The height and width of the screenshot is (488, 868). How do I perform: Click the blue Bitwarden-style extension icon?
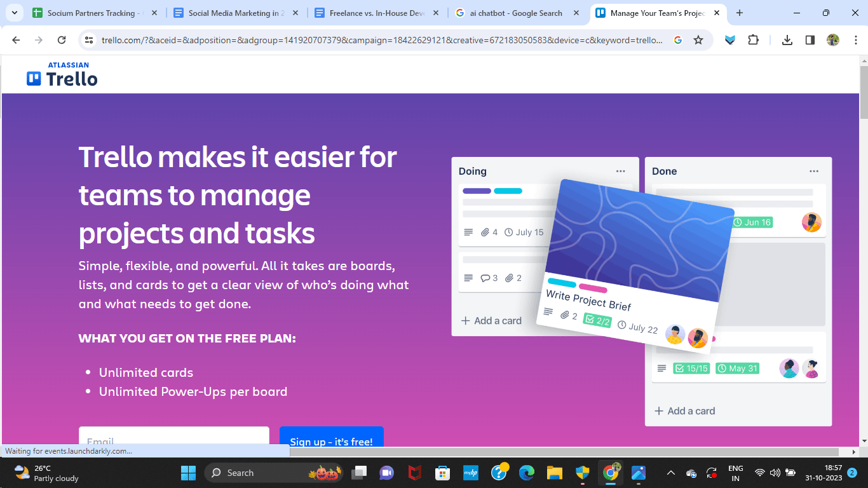point(730,40)
